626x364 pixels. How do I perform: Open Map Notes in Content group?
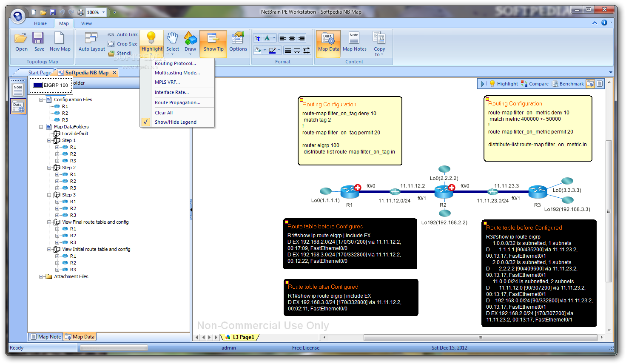(x=354, y=42)
